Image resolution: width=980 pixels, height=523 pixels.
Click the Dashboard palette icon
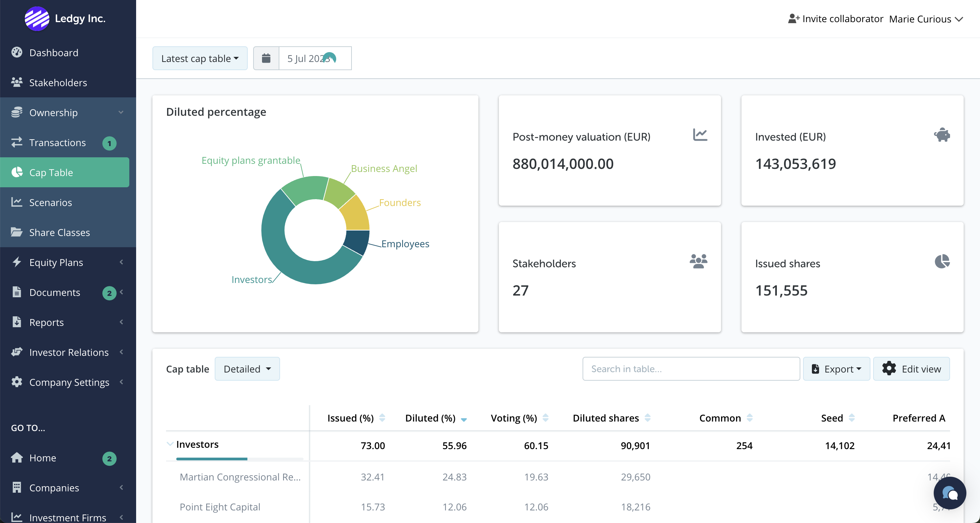tap(17, 52)
